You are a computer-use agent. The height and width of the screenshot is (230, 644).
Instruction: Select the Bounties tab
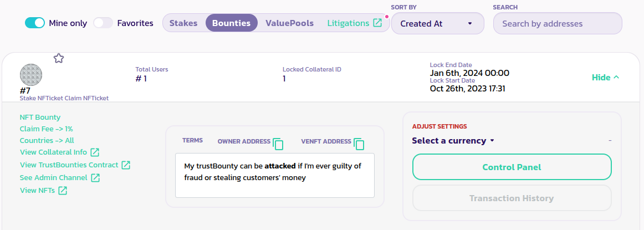[231, 23]
